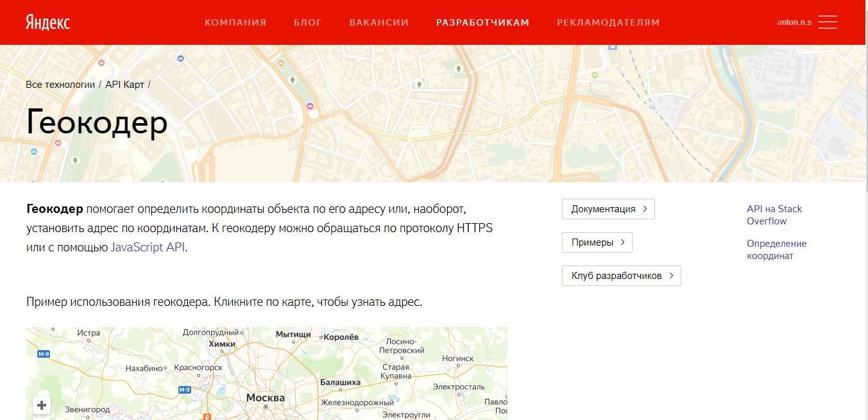
Task: Click Мытищи label on the map
Action: coord(293,335)
